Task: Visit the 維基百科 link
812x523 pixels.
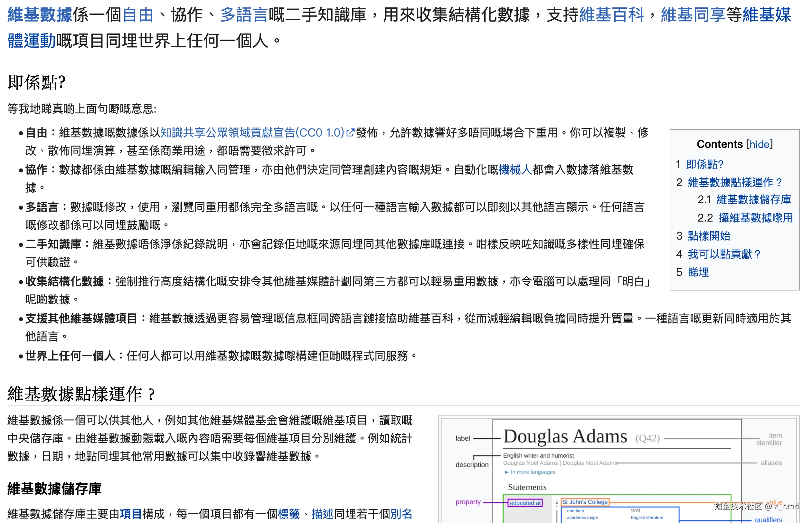Action: pos(611,15)
